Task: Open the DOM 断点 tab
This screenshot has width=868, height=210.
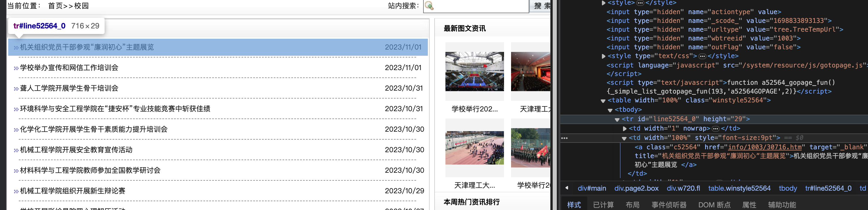Action: (x=714, y=205)
